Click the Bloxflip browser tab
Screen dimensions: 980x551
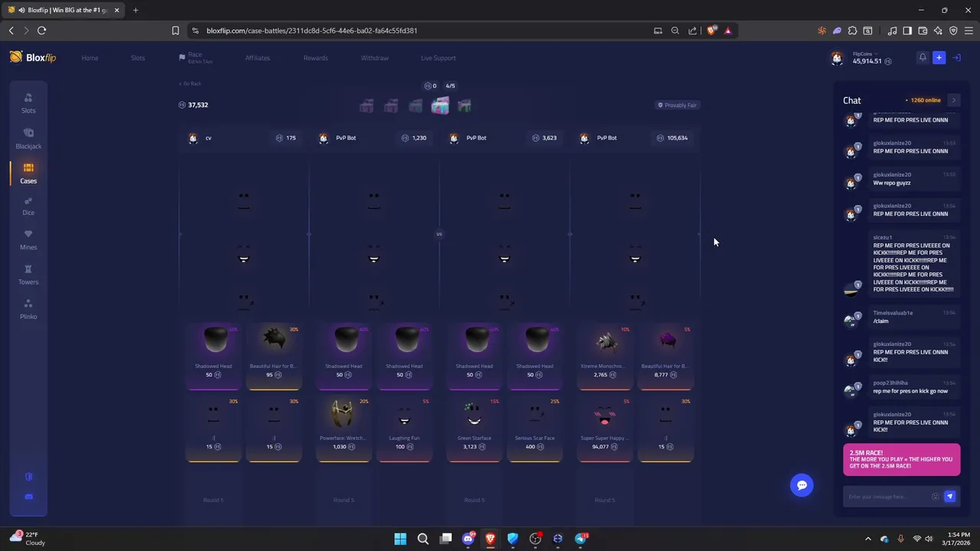point(63,10)
